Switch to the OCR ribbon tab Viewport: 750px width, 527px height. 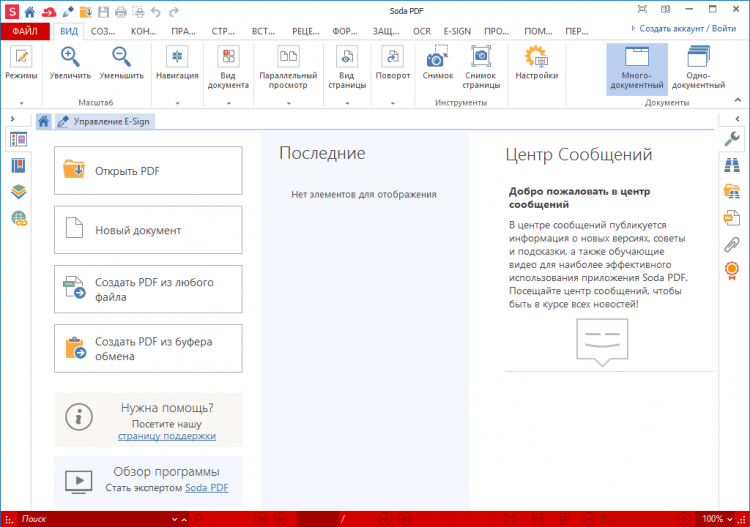coord(422,31)
